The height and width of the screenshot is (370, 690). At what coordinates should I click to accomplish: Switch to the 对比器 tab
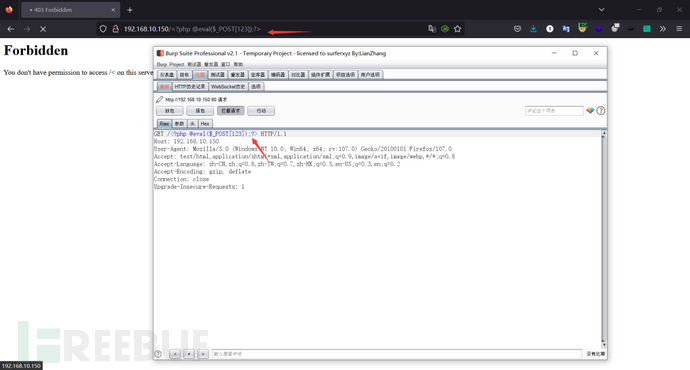point(298,75)
